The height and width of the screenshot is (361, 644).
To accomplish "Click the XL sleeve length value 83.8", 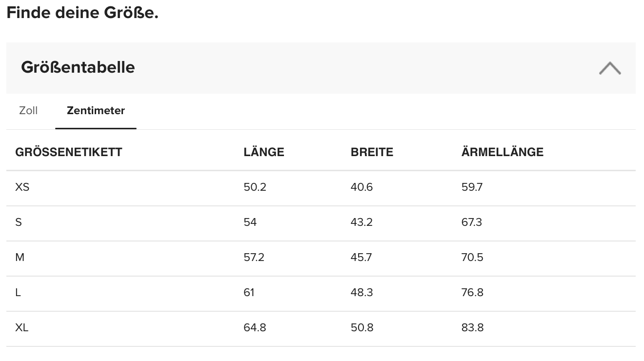I will [472, 328].
